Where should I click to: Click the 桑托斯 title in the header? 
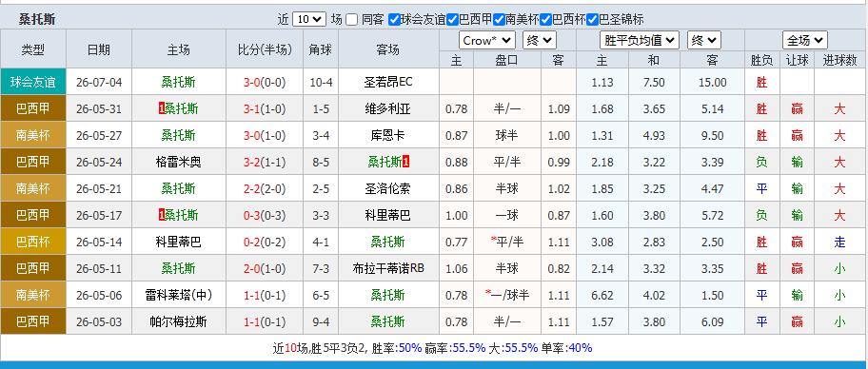tap(37, 20)
